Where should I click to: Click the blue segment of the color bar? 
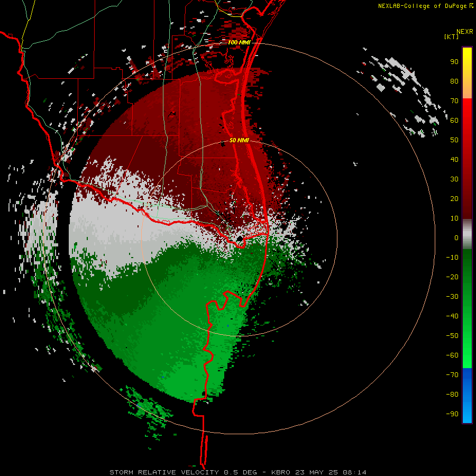coord(467,396)
